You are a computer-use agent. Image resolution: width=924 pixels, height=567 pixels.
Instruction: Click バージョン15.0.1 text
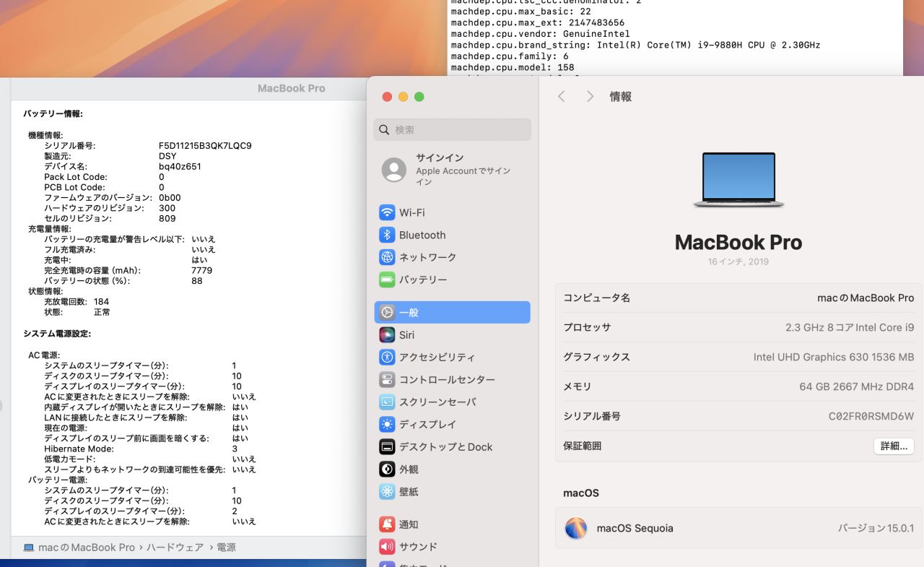pos(876,528)
